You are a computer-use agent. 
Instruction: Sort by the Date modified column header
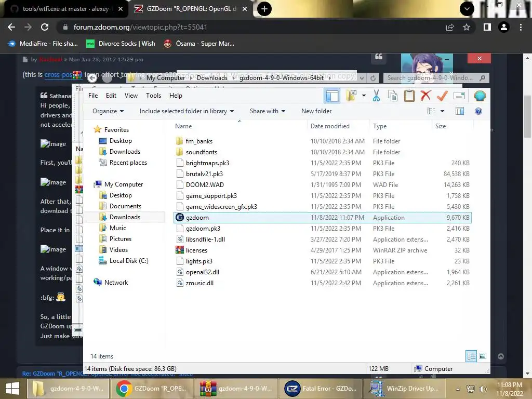click(330, 126)
